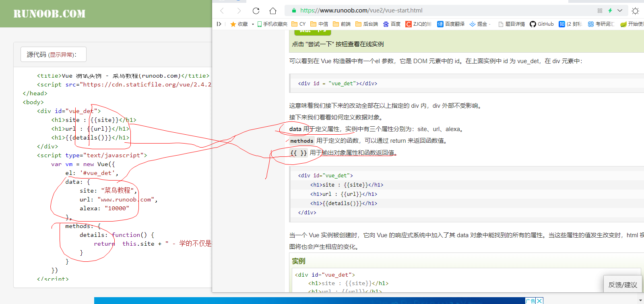Open the browser home page
Image resolution: width=644 pixels, height=304 pixels.
273,11
